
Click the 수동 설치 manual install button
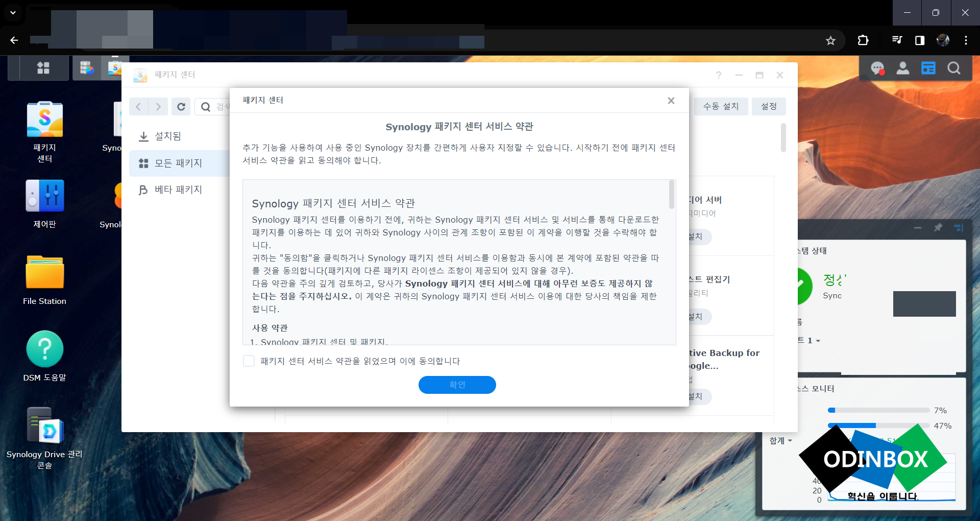[721, 106]
